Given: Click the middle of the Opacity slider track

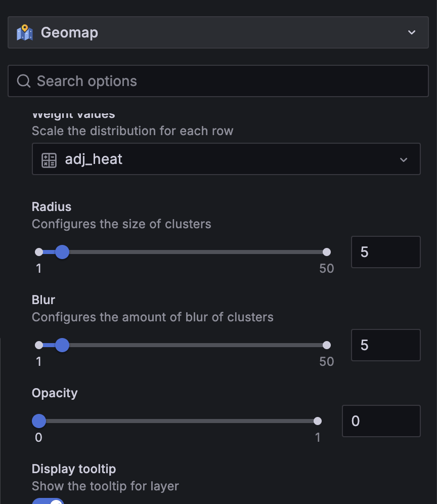Looking at the screenshot, I should point(178,421).
